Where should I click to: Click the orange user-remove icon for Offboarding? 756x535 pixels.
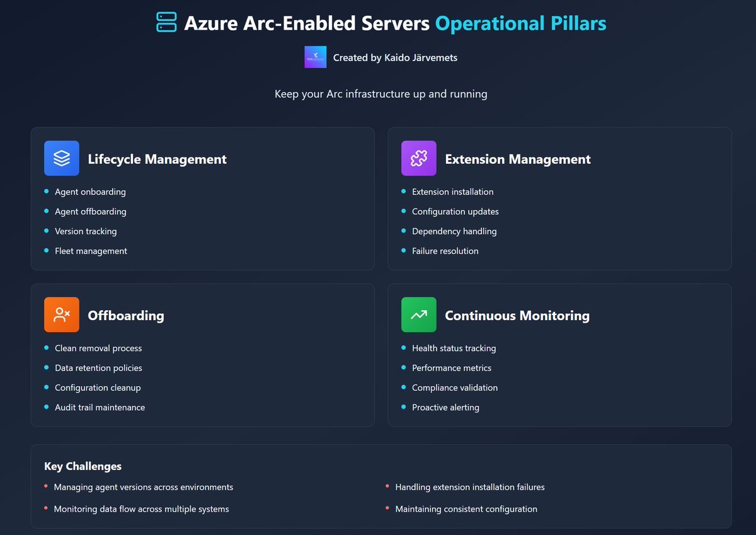(62, 314)
